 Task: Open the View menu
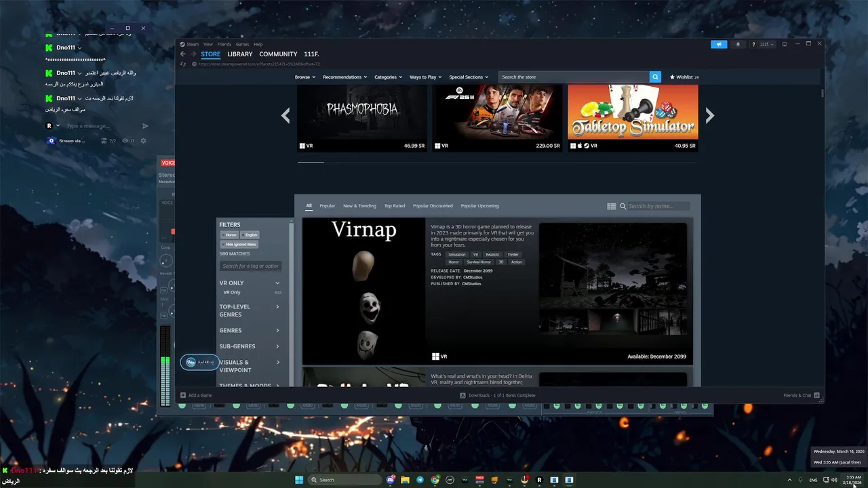point(208,44)
